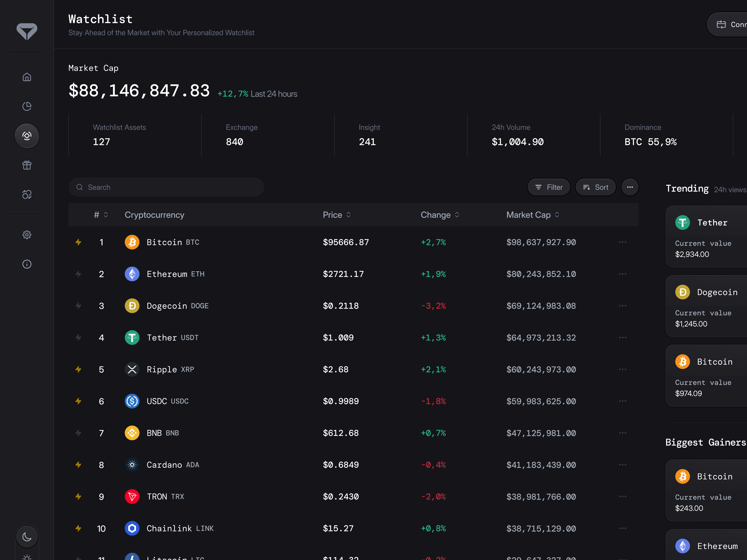The image size is (747, 560).
Task: Open the Sort options button
Action: tap(595, 187)
